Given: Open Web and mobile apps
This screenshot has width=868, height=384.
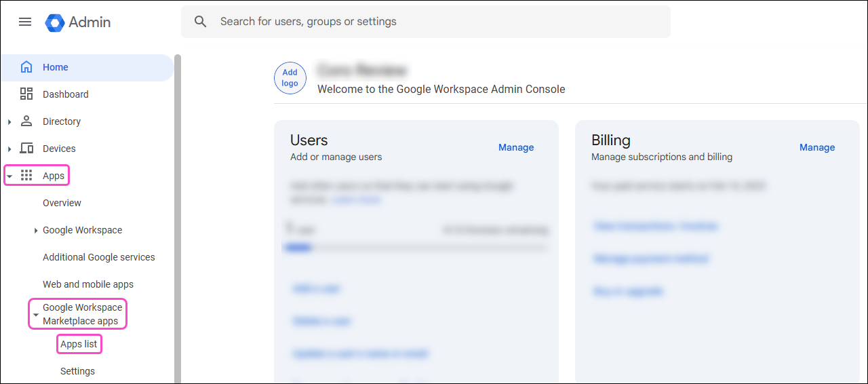Looking at the screenshot, I should (x=87, y=284).
